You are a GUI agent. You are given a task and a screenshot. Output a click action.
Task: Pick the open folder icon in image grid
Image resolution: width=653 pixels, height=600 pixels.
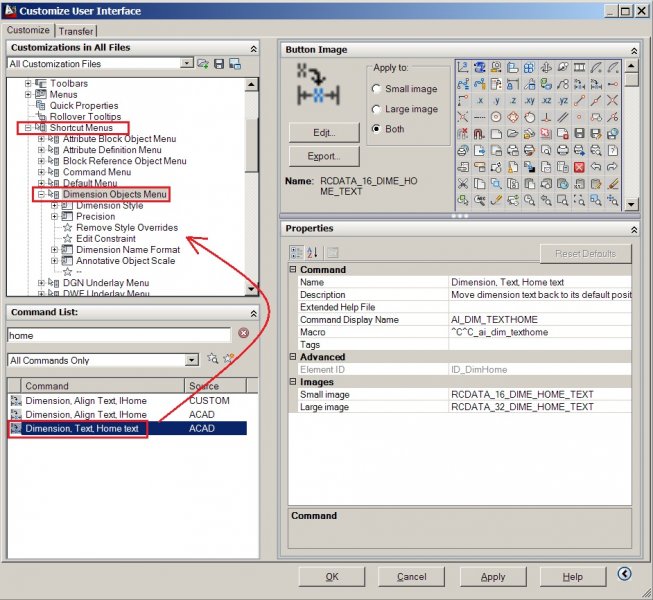pos(513,134)
